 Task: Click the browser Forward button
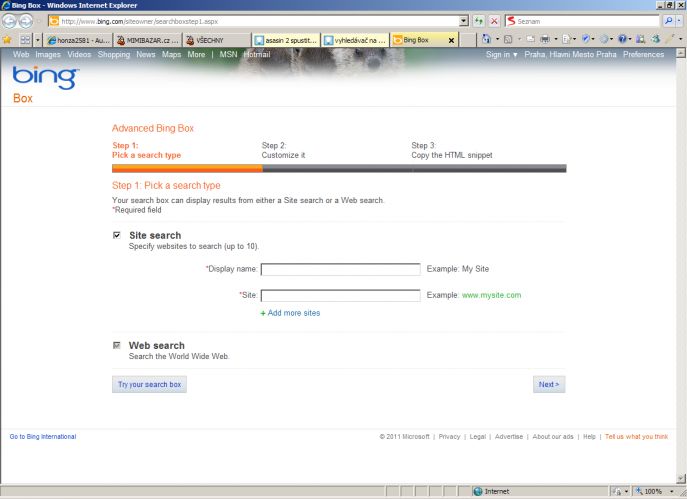pos(25,21)
